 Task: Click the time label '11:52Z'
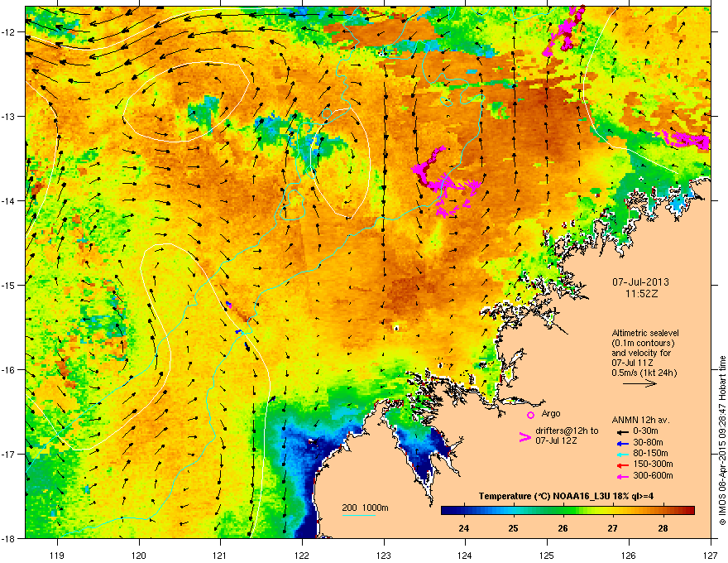tap(642, 294)
